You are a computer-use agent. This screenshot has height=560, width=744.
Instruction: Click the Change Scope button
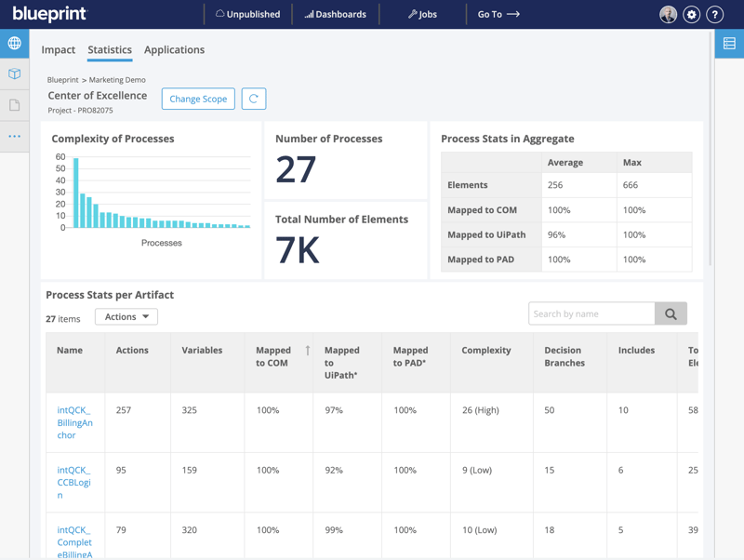point(198,99)
